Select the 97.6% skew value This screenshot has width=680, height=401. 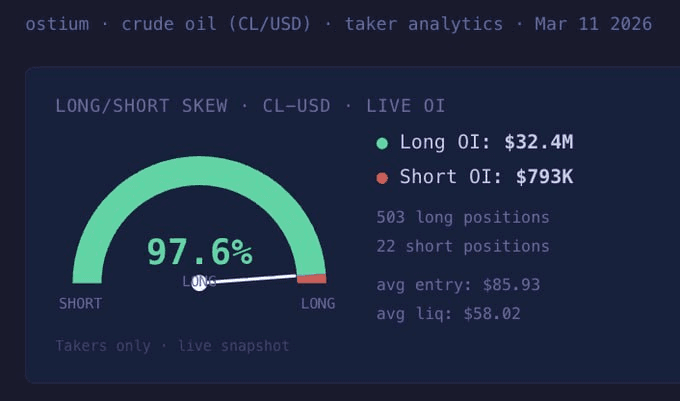[199, 251]
